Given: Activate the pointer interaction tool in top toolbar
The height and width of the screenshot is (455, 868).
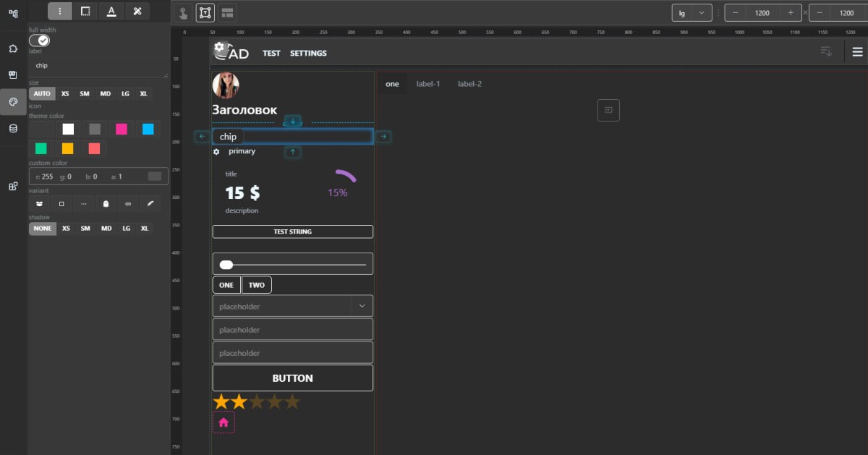Looking at the screenshot, I should coord(183,12).
